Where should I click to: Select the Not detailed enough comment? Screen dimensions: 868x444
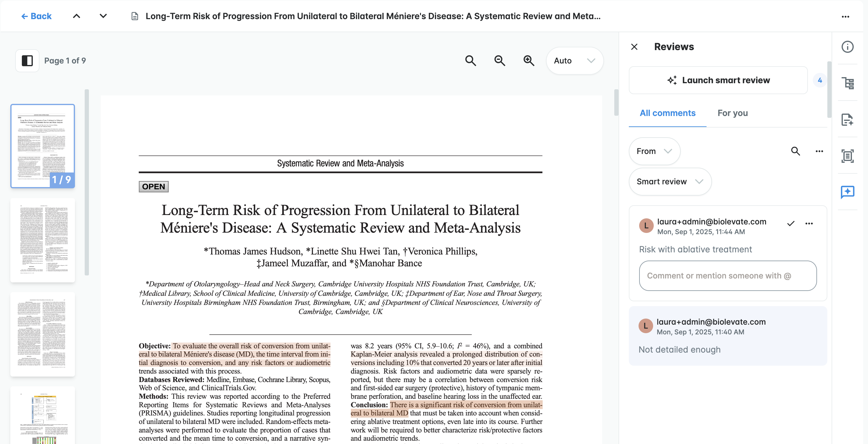coord(727,336)
